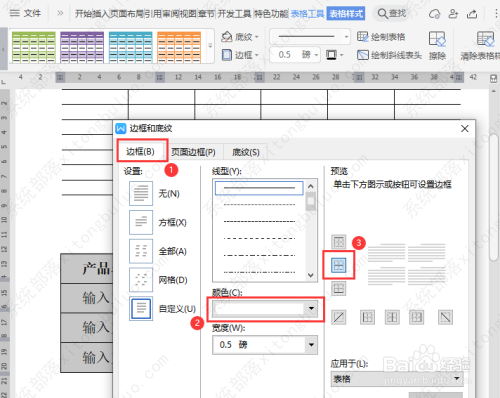This screenshot has height=398, width=500.
Task: Switch to the 底纹(S) dialog tab
Action: [x=246, y=152]
